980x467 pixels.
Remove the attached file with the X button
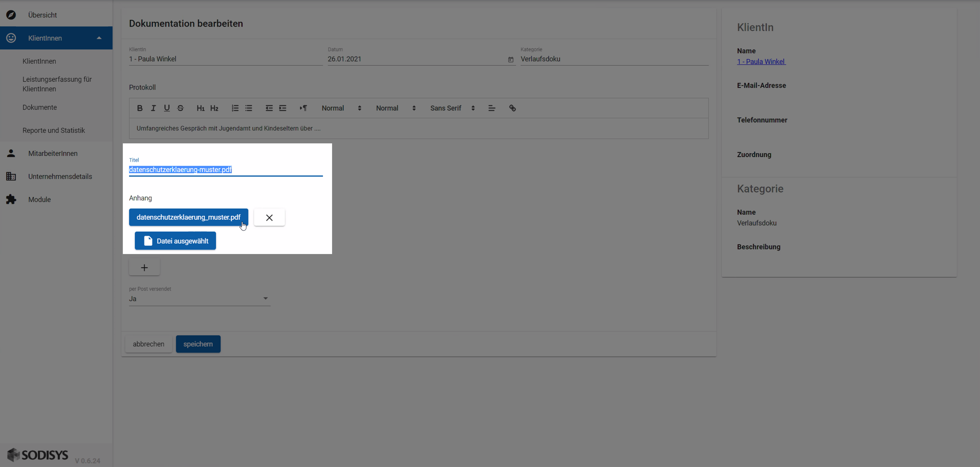pyautogui.click(x=269, y=217)
